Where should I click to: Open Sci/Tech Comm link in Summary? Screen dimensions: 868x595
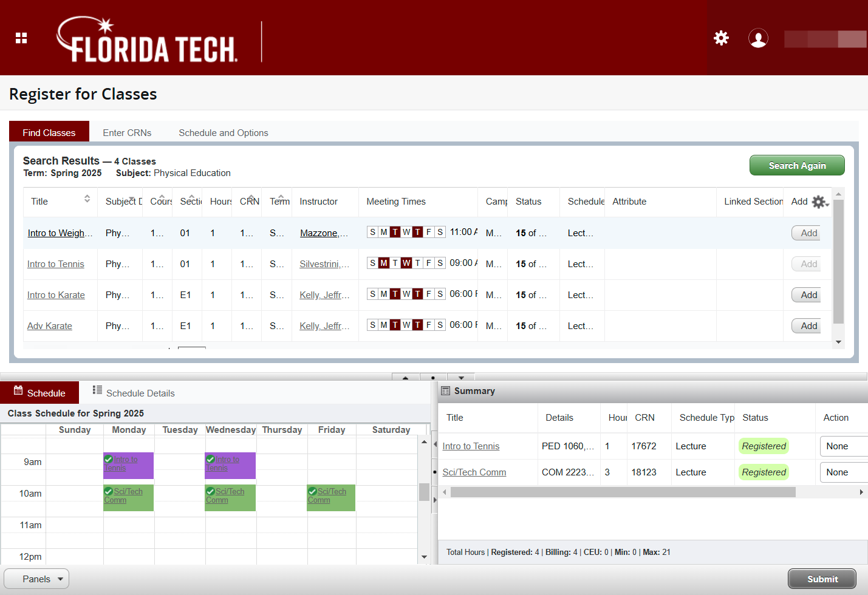(x=474, y=472)
